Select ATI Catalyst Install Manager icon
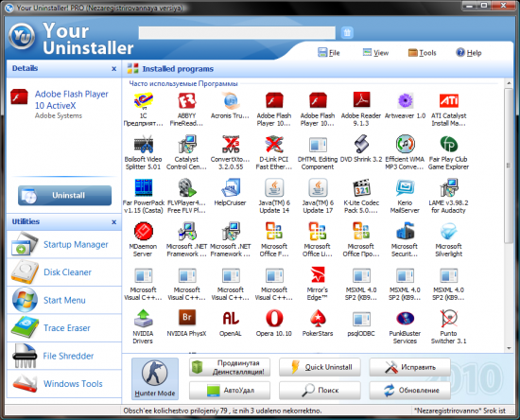The image size is (520, 420). [x=449, y=101]
